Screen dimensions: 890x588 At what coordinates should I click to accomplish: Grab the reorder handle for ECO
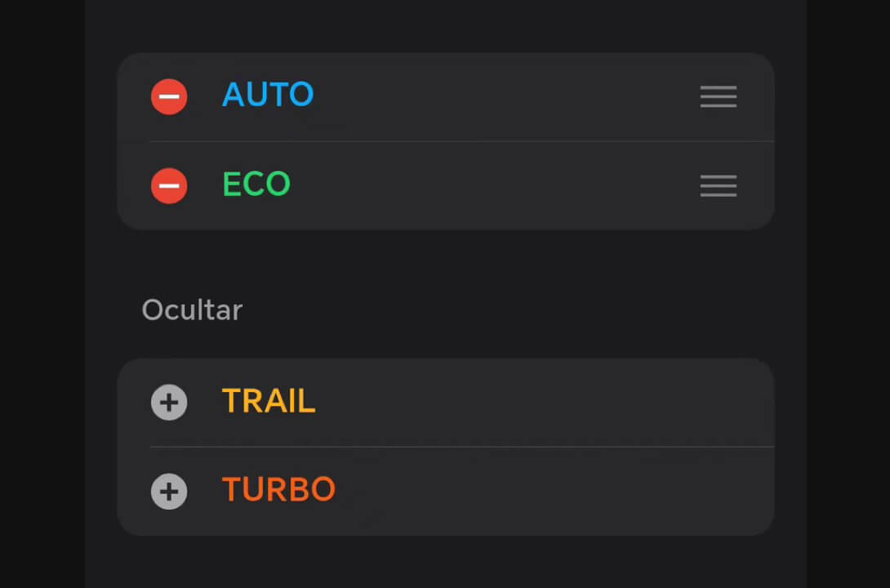coord(718,186)
